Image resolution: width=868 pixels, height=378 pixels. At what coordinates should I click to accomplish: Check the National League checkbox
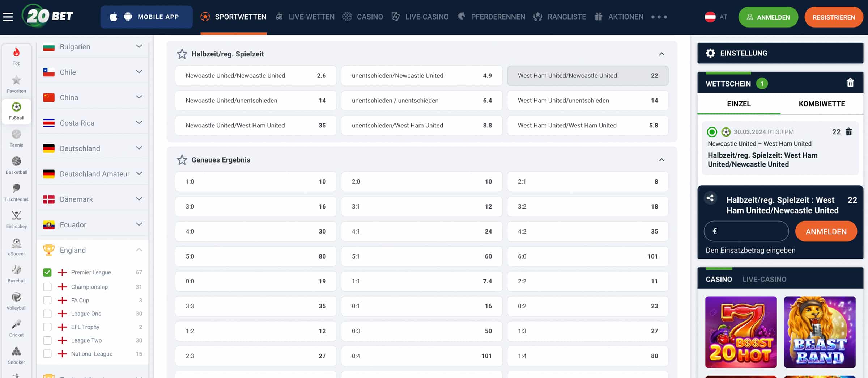(47, 354)
